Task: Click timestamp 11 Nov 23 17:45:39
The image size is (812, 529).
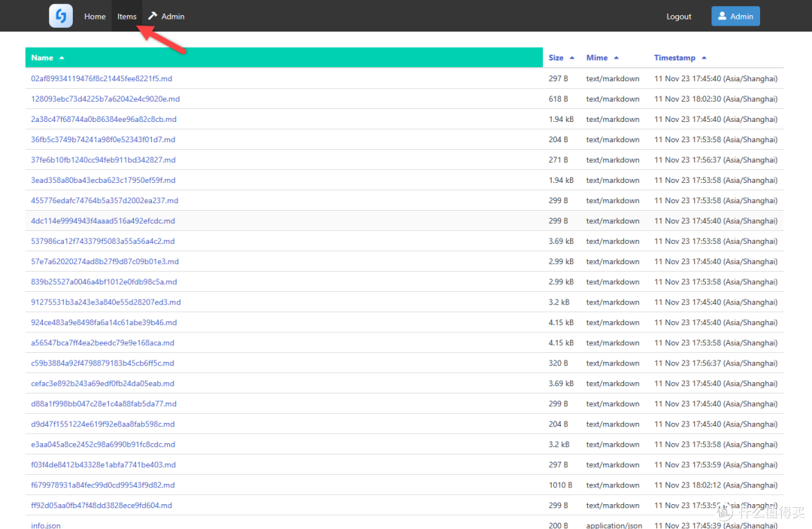Action: coord(715,524)
